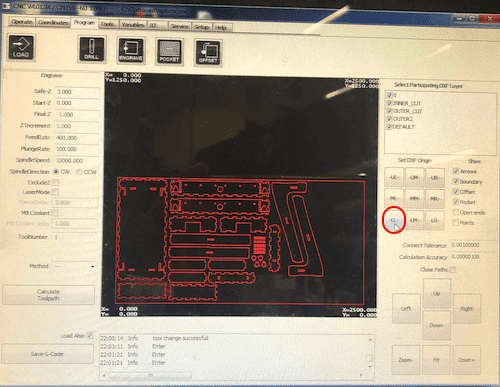Toggle the Open ends show checkbox
This screenshot has height=387, width=500.
pyautogui.click(x=455, y=212)
